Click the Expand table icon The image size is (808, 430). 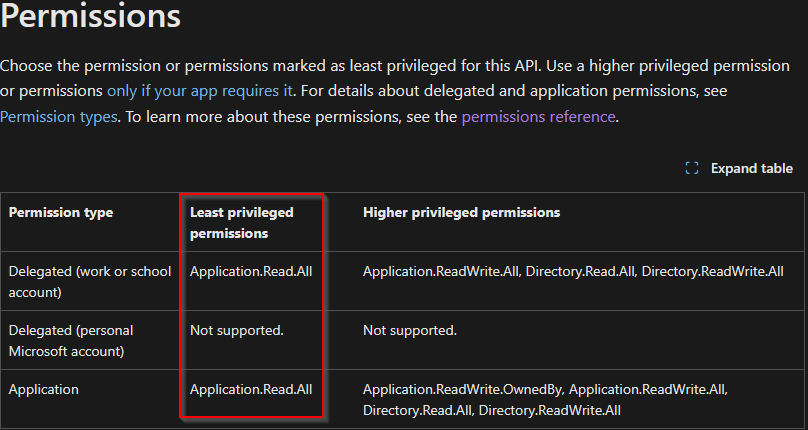[691, 168]
